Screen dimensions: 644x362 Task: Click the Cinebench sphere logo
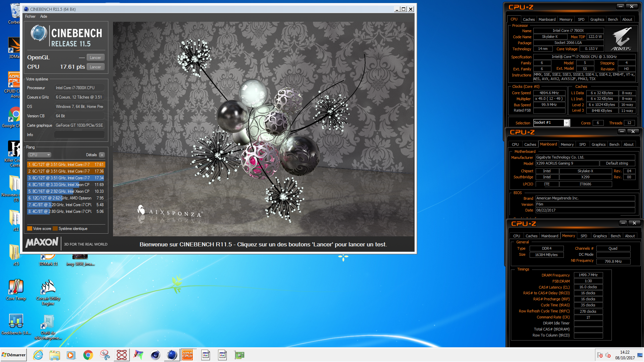tap(39, 34)
